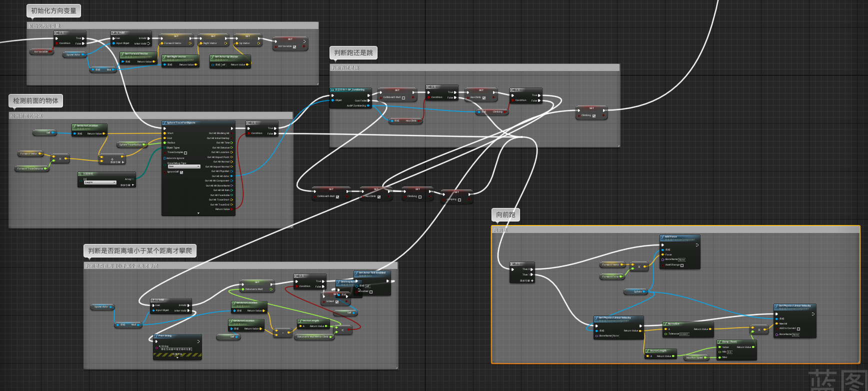Viewport: 868px width, 391px height.
Task: Toggle the Init Variable checkbox on SET node
Action: click(x=294, y=46)
